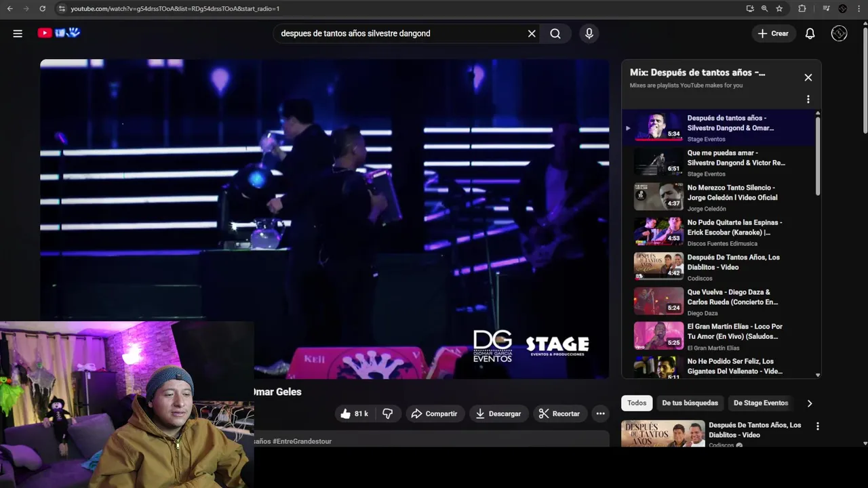Go to the YouTube home logo

[59, 33]
